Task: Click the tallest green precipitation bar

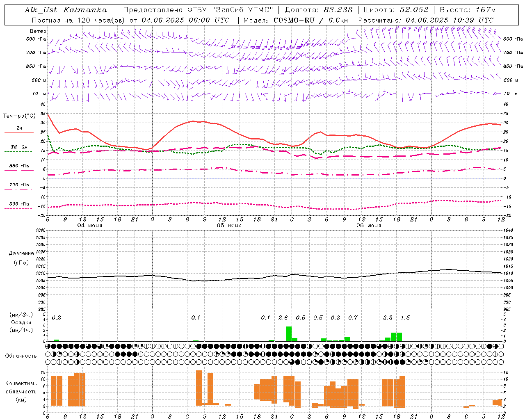Action: point(289,334)
